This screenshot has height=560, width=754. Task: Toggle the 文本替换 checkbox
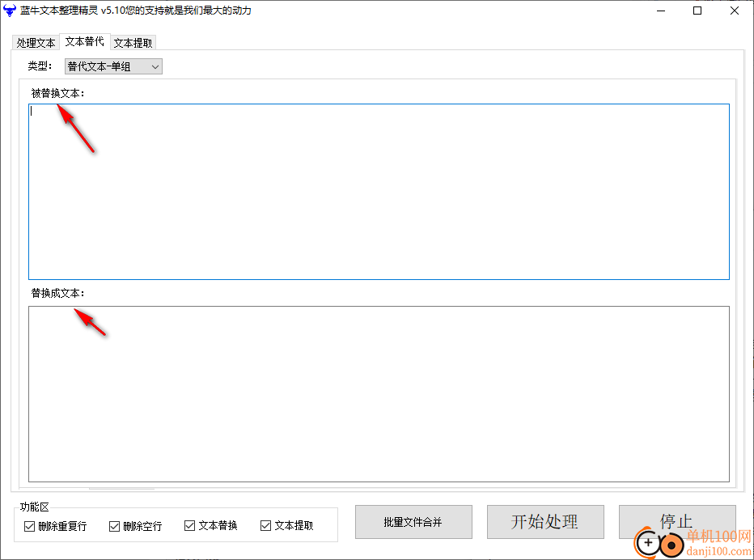[211, 525]
